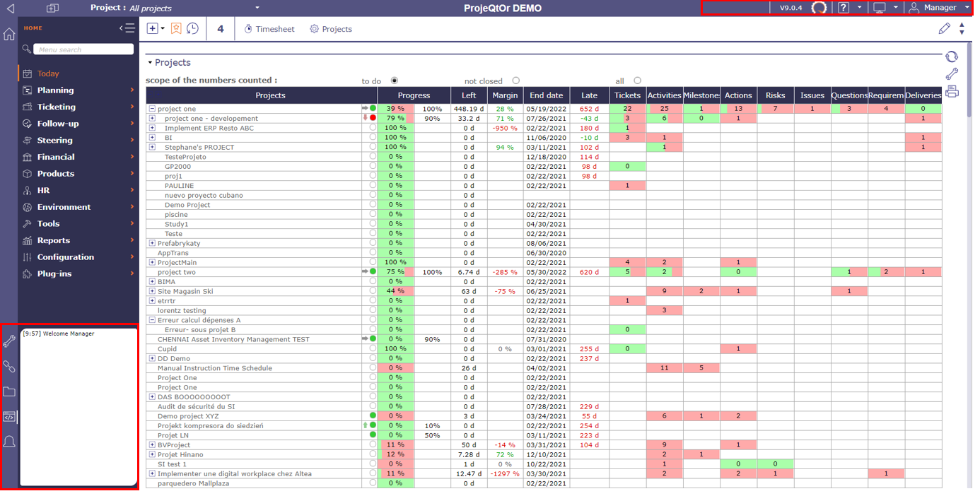Click the Menu search input field
The image size is (980, 496).
83,49
